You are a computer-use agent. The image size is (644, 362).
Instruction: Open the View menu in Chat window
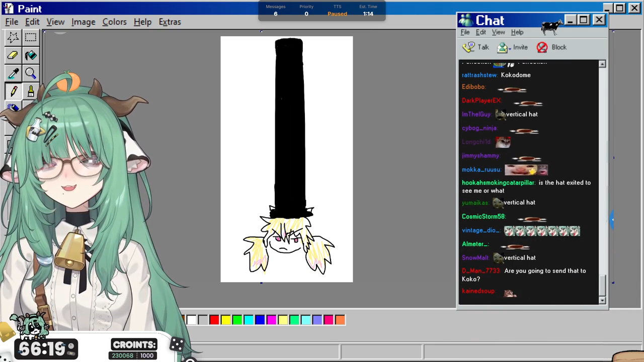498,32
